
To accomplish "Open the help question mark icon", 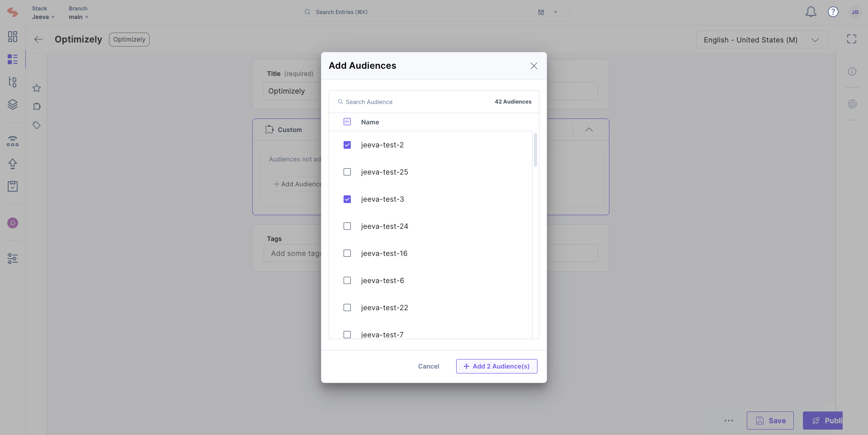I will pos(833,12).
